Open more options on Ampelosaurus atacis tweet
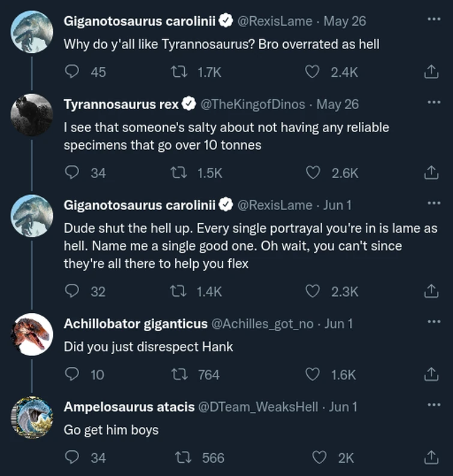 pyautogui.click(x=433, y=405)
